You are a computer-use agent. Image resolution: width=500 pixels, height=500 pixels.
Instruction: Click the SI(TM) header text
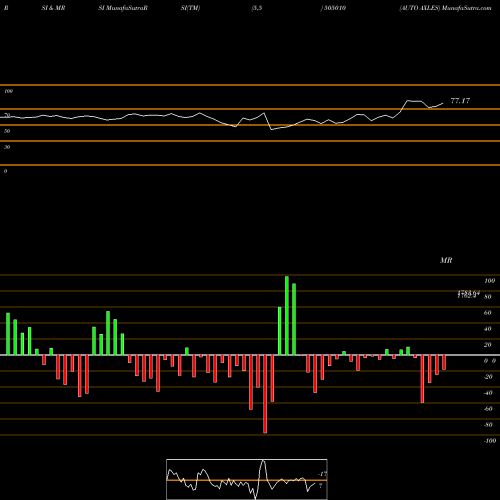[190, 8]
